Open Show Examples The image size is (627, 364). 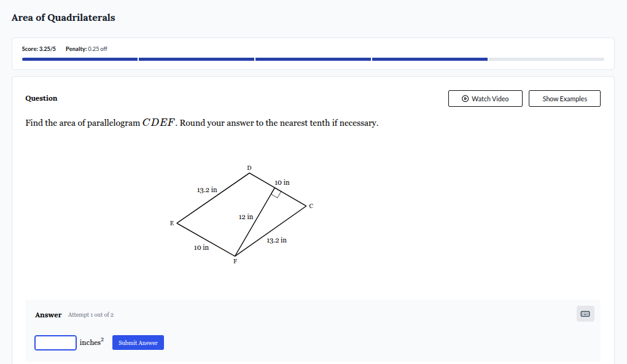click(564, 98)
